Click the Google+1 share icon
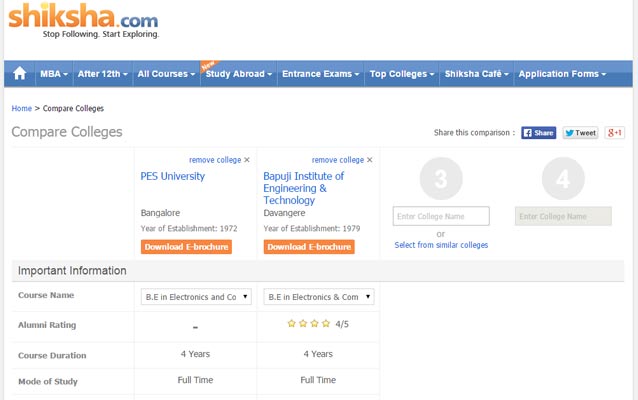Screen dimensions: 638x400 click(x=615, y=132)
